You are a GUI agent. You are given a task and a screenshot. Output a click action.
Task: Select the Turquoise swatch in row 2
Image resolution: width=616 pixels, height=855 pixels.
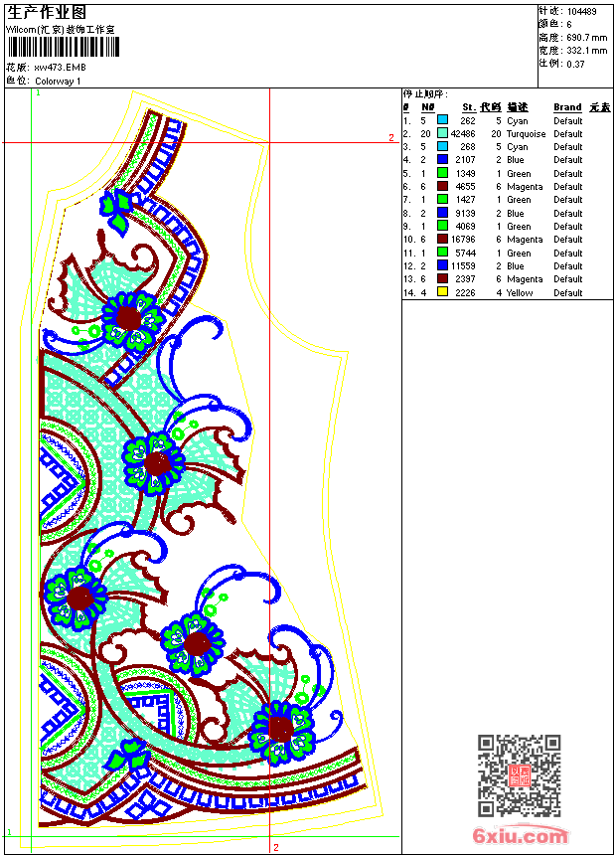click(442, 133)
